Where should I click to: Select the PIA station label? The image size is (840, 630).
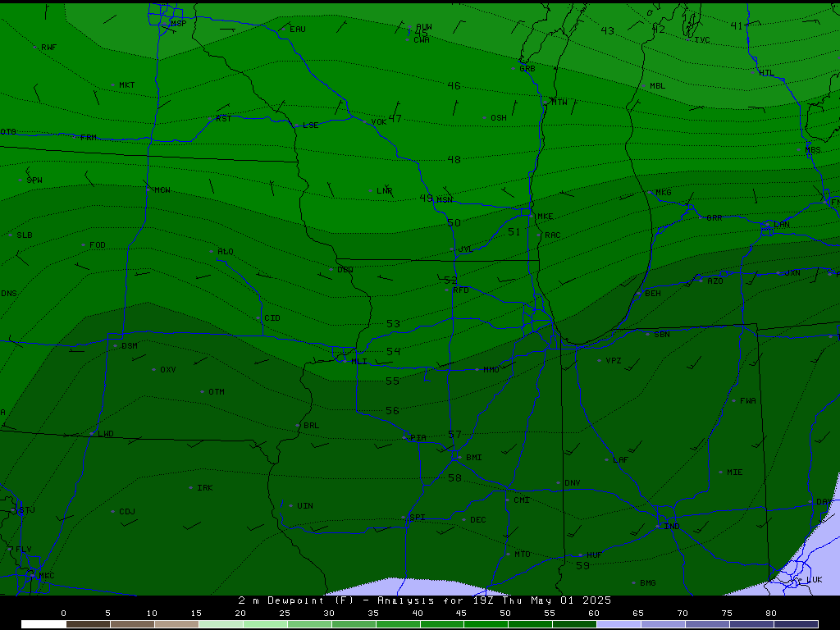(418, 438)
